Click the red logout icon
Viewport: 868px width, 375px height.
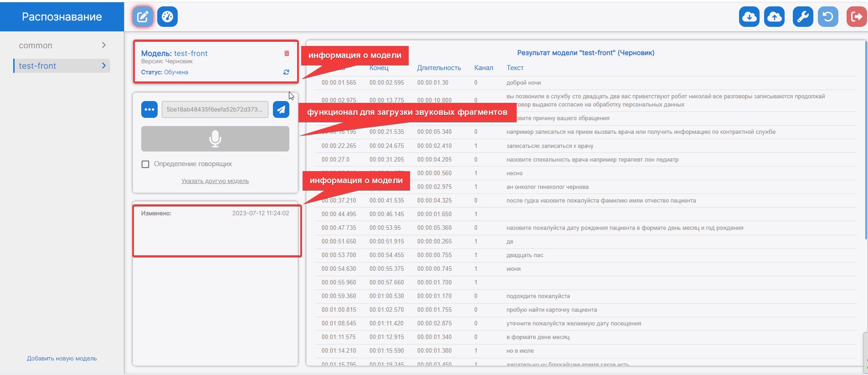click(x=856, y=17)
